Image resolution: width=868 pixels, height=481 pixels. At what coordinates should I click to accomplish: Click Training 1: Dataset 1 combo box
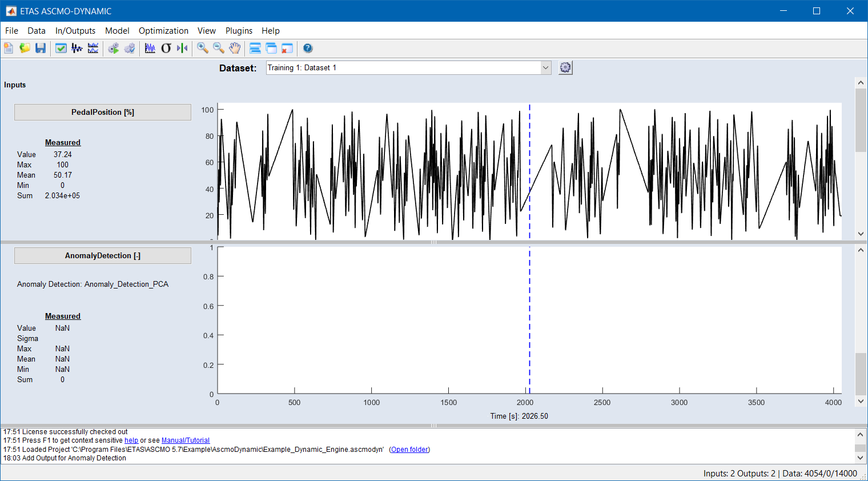tap(403, 68)
